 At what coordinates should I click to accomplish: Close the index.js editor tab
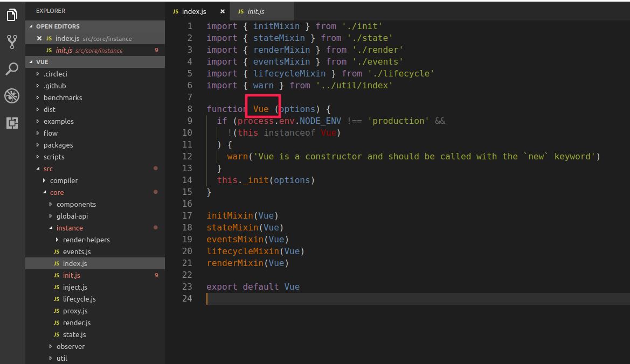pos(223,11)
